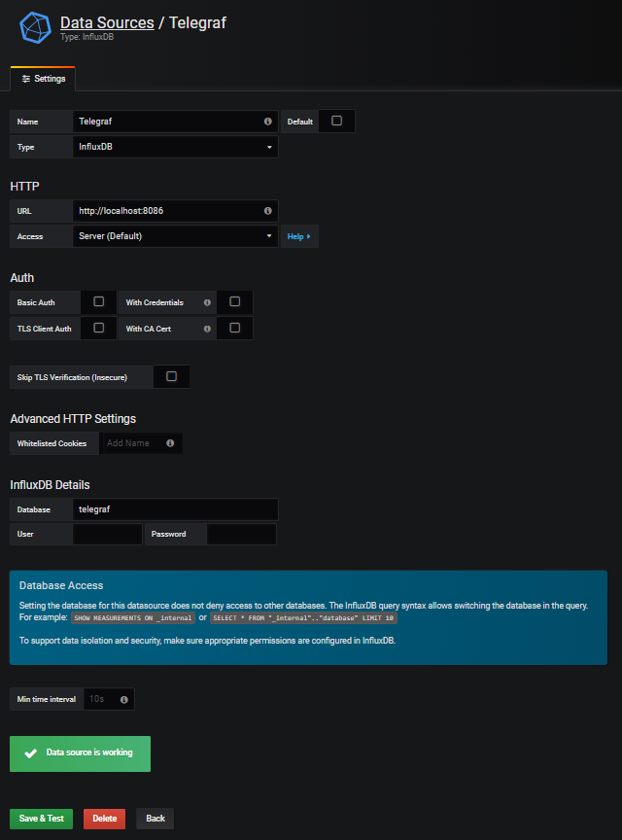Click info icon in Whitelisted Cookies field
Image resolution: width=622 pixels, height=840 pixels.
(x=170, y=443)
